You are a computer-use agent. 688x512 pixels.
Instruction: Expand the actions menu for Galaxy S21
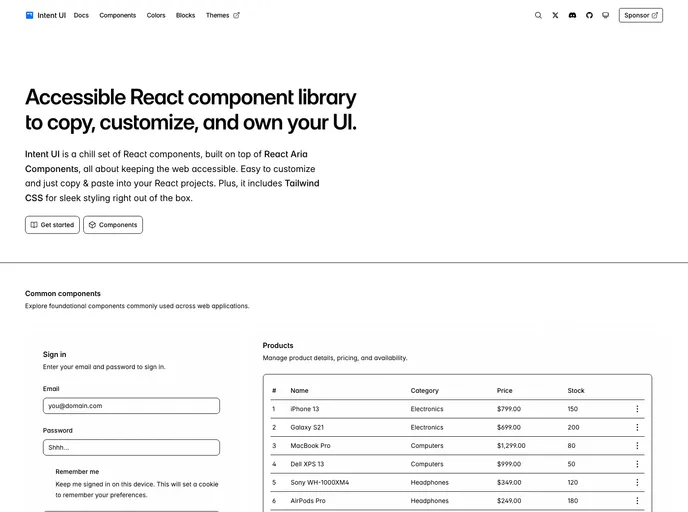point(637,427)
